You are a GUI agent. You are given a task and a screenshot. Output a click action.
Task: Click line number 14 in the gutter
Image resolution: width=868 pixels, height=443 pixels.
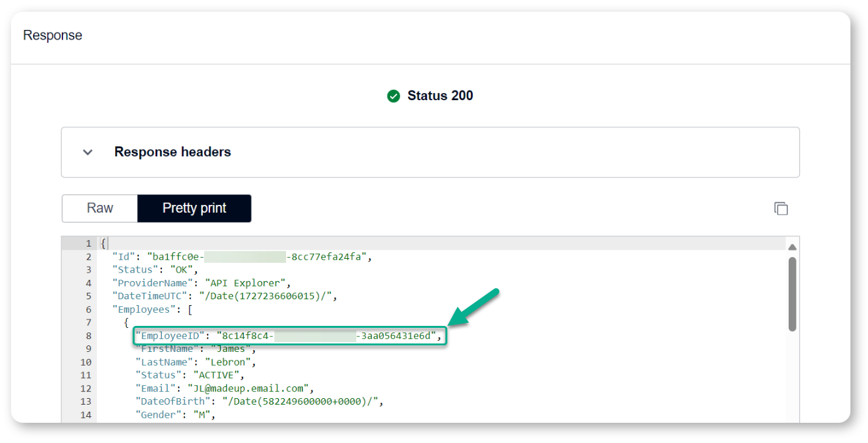click(x=85, y=414)
